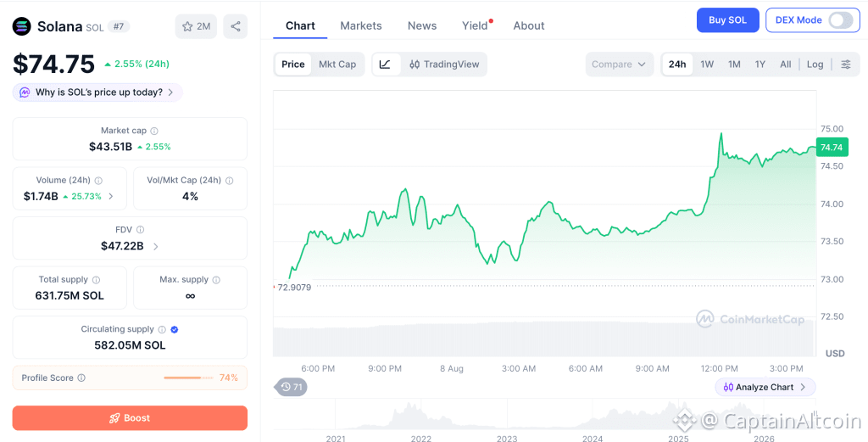This screenshot has height=442, width=868.
Task: Click the Profile Score progress bar
Action: (x=188, y=378)
